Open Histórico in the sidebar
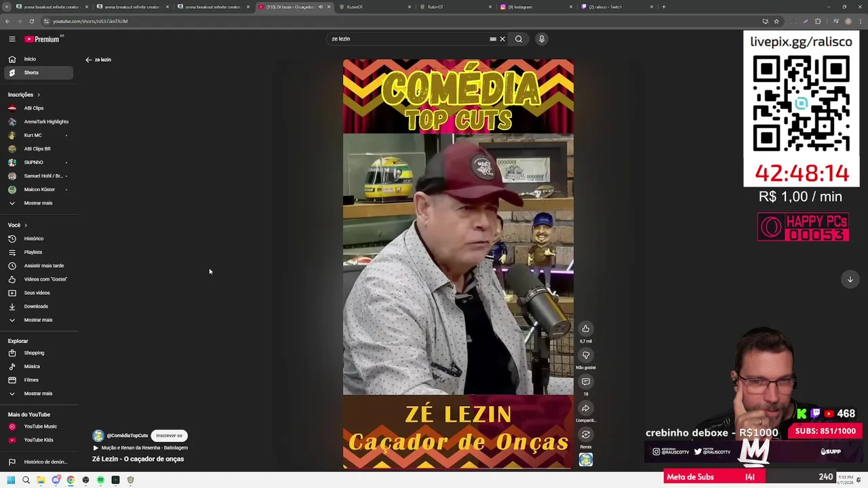This screenshot has width=868, height=488. point(37,239)
